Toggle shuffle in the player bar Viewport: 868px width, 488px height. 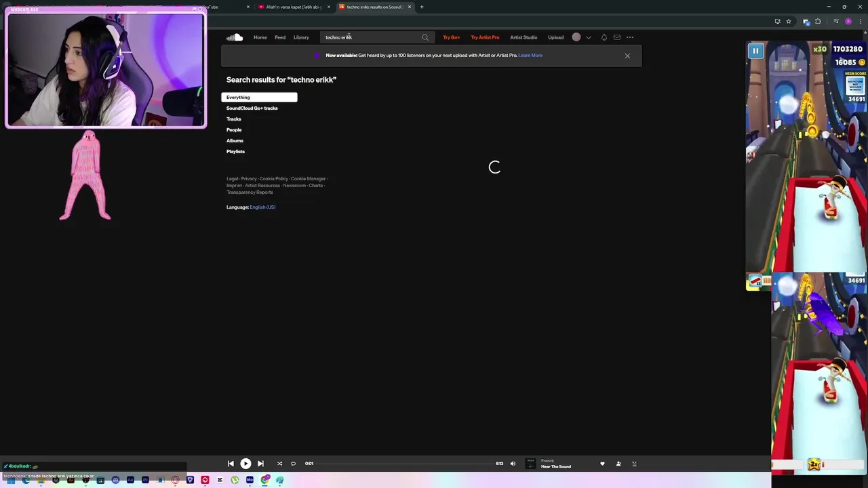click(x=279, y=464)
